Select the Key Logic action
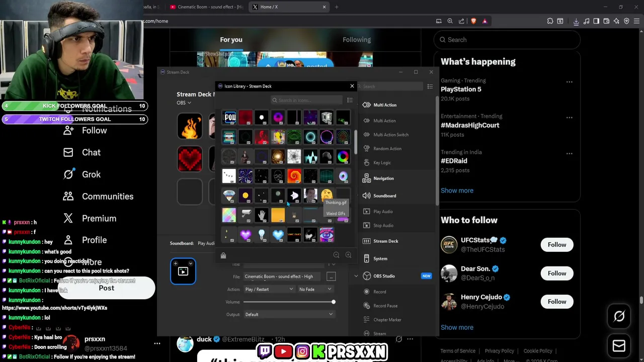This screenshot has width=644, height=362. click(x=382, y=163)
